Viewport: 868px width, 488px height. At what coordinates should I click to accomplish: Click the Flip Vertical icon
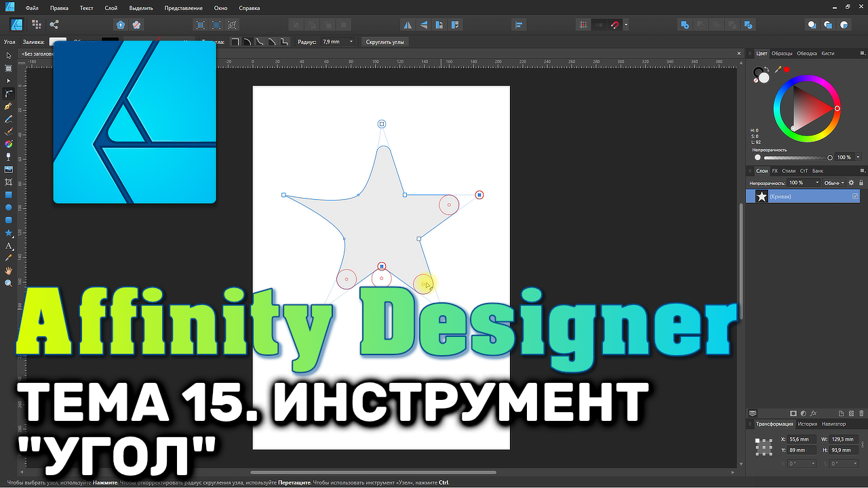424,25
